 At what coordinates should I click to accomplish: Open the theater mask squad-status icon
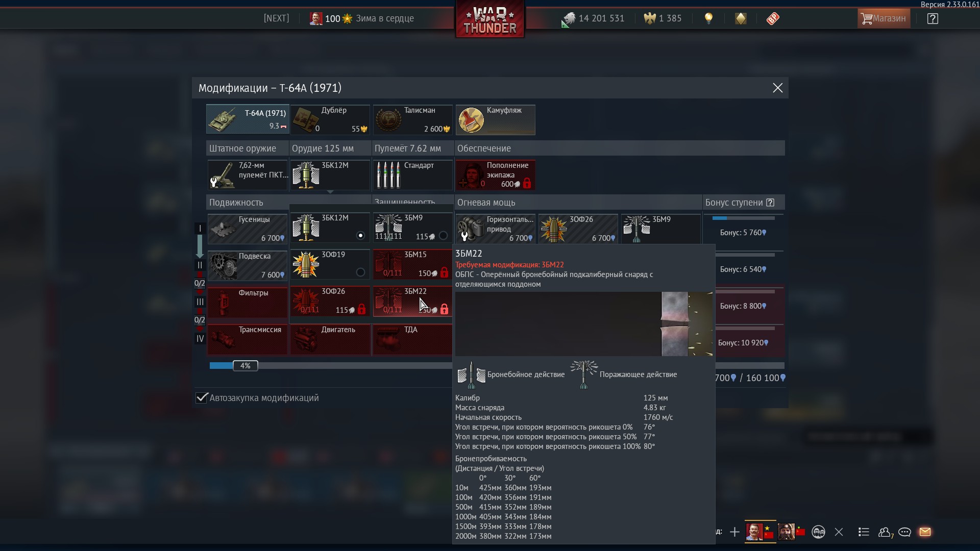click(818, 532)
